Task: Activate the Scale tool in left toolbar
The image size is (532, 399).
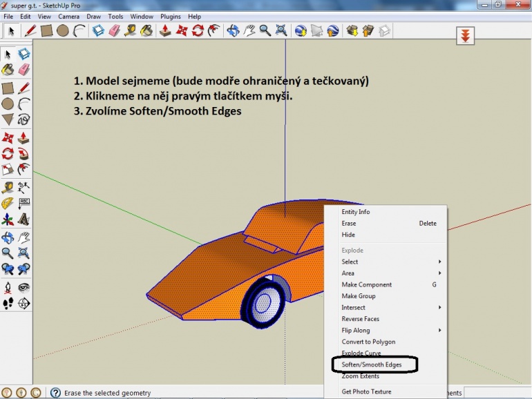Action: [x=8, y=169]
